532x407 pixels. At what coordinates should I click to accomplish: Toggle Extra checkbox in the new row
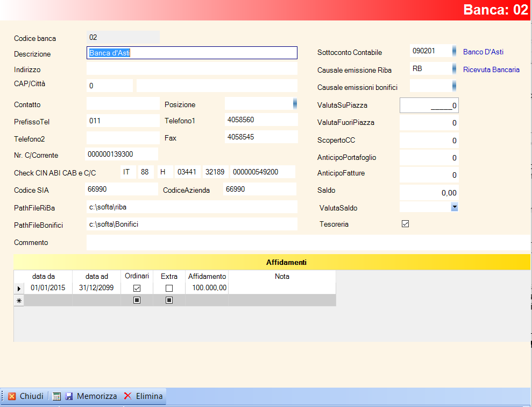(x=169, y=300)
